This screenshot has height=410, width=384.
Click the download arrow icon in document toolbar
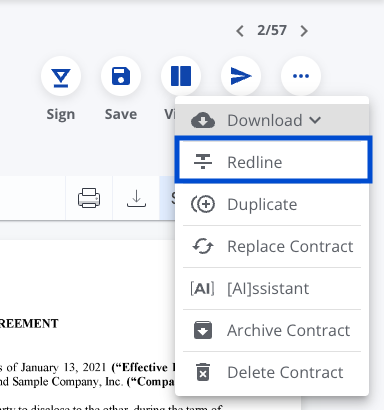[136, 198]
